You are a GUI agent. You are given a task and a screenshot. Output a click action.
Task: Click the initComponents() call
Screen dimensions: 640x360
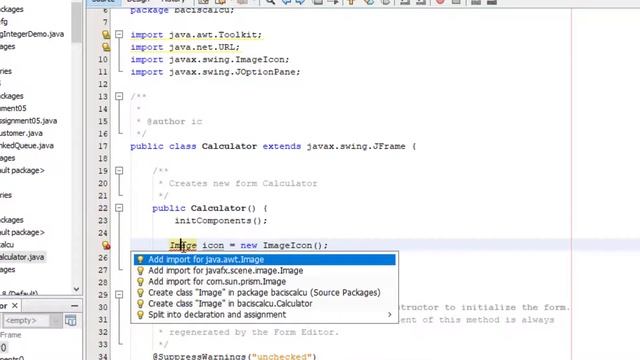221,221
